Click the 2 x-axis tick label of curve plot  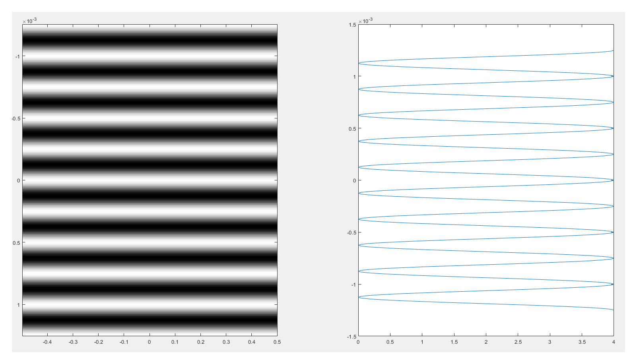(x=486, y=342)
